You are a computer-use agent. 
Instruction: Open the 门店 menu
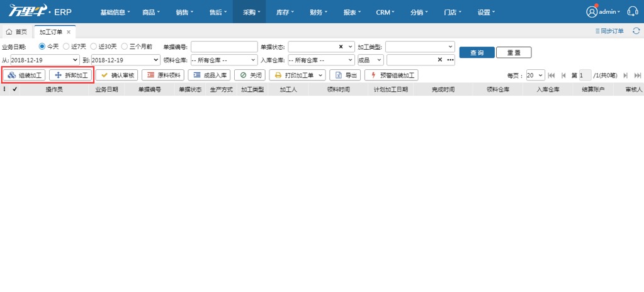453,12
